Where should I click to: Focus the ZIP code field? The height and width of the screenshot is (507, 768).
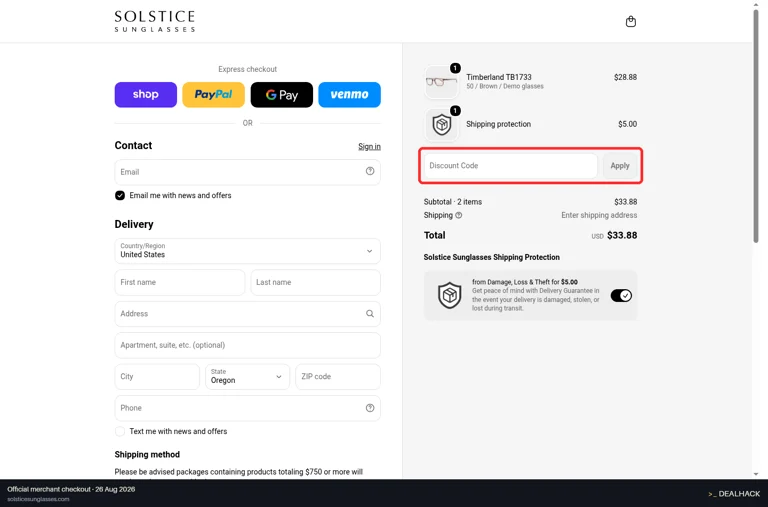(338, 377)
